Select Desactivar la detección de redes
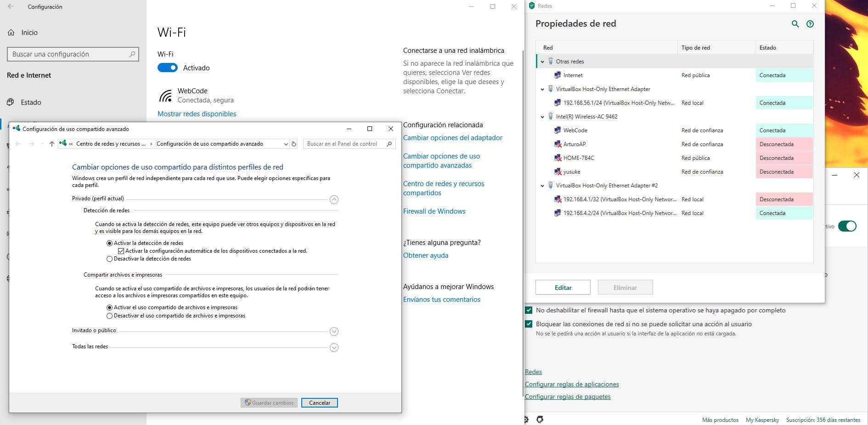Image resolution: width=868 pixels, height=425 pixels. [109, 259]
